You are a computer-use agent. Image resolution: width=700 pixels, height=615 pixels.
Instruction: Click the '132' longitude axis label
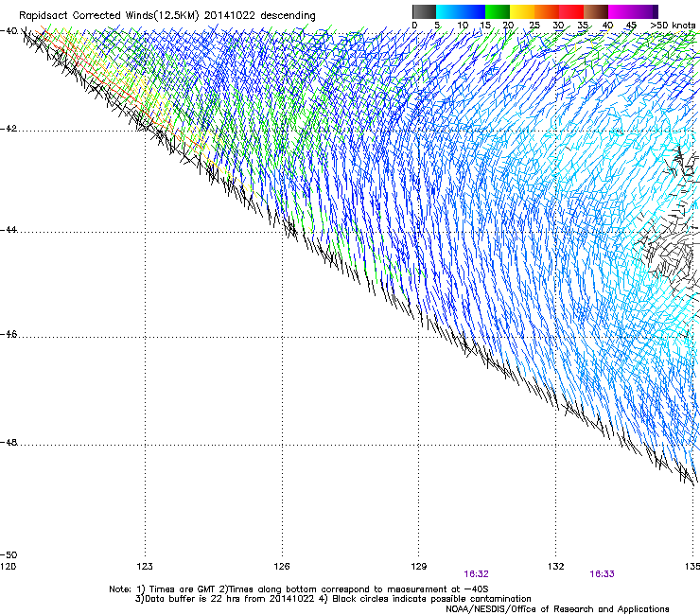[x=556, y=567]
